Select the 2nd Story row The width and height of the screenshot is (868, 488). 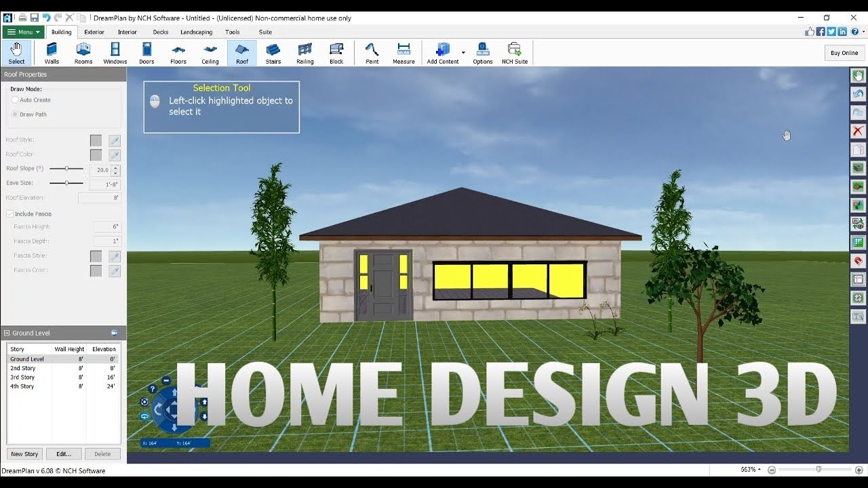tap(63, 368)
